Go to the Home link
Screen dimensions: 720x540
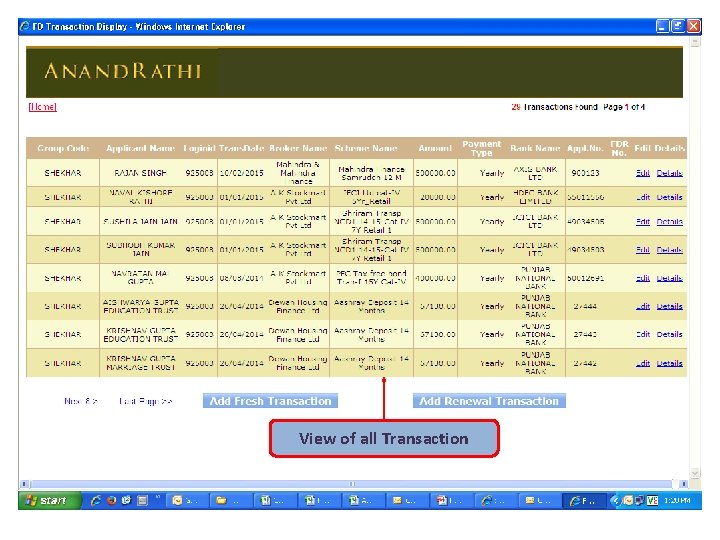(42, 107)
